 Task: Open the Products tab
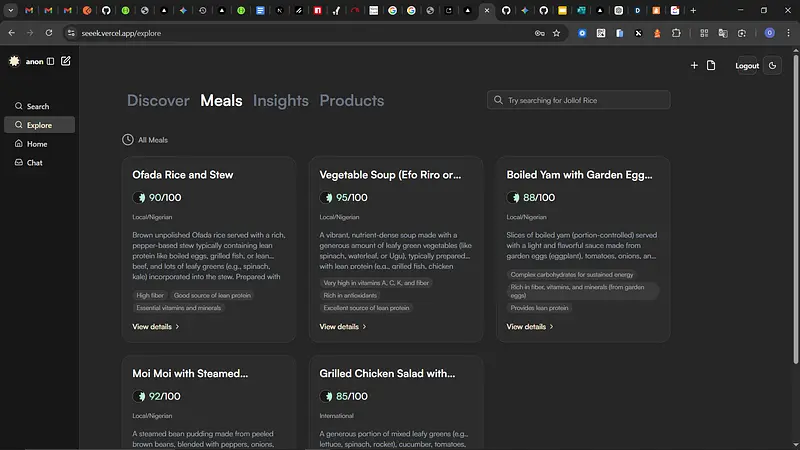coord(351,101)
